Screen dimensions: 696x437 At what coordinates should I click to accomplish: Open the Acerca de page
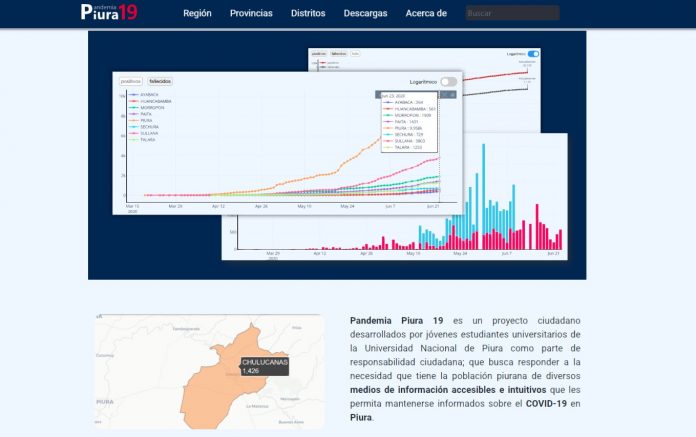(426, 14)
